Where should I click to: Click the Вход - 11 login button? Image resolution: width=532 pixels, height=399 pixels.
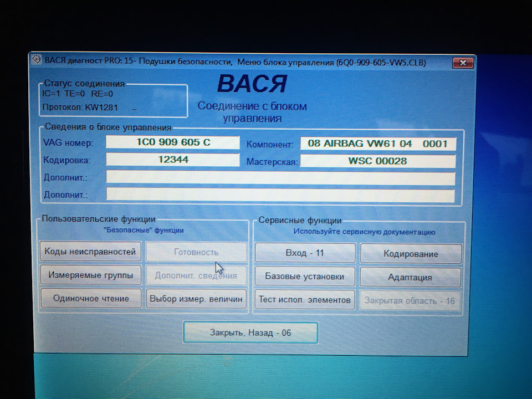(x=305, y=253)
